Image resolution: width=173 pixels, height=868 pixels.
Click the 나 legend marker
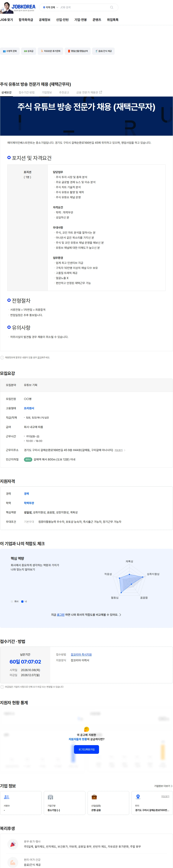pyautogui.click(x=22, y=602)
